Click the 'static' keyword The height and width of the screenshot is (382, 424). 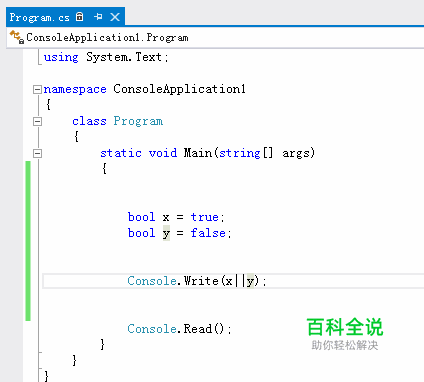[x=121, y=153]
